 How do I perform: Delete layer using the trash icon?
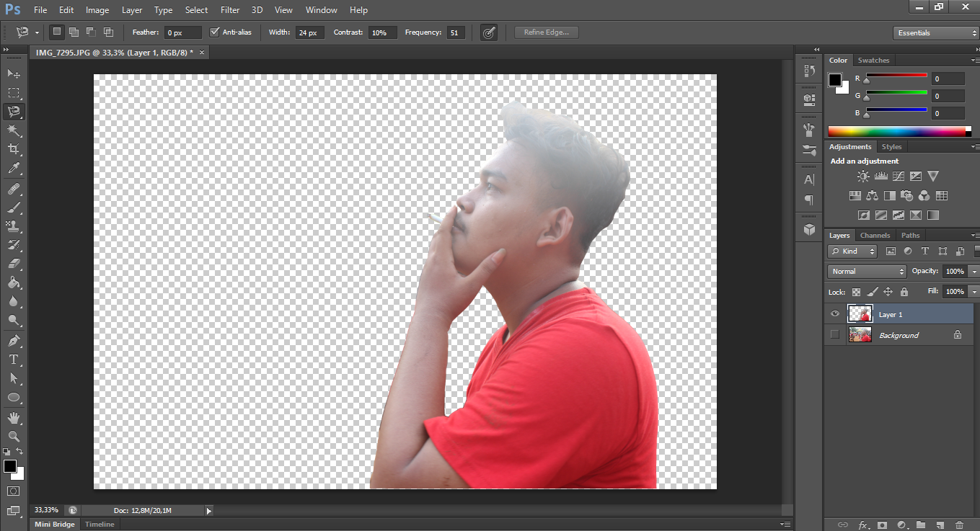click(959, 525)
